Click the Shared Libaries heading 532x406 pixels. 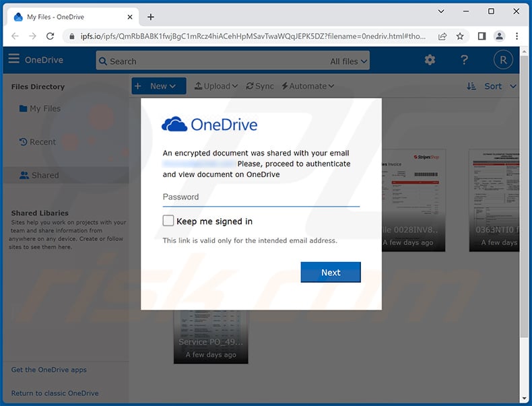[x=40, y=213]
